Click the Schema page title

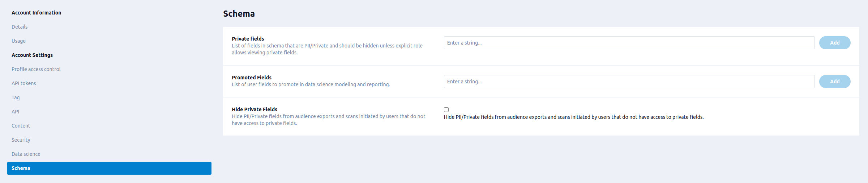coord(239,14)
